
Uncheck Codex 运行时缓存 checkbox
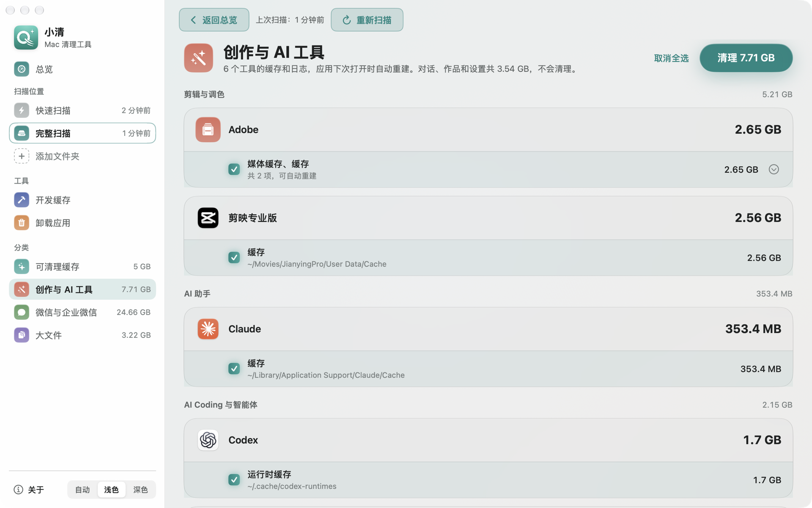(x=234, y=480)
